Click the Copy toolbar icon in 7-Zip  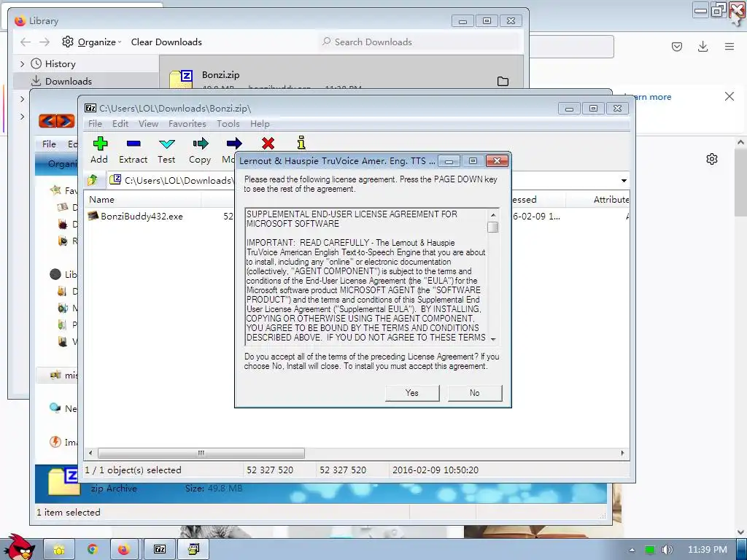pyautogui.click(x=200, y=150)
